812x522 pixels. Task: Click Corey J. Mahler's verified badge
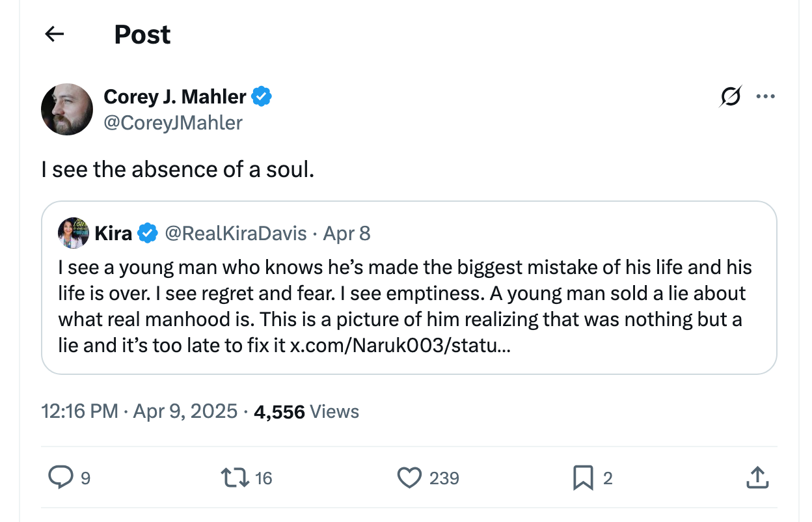point(263,96)
